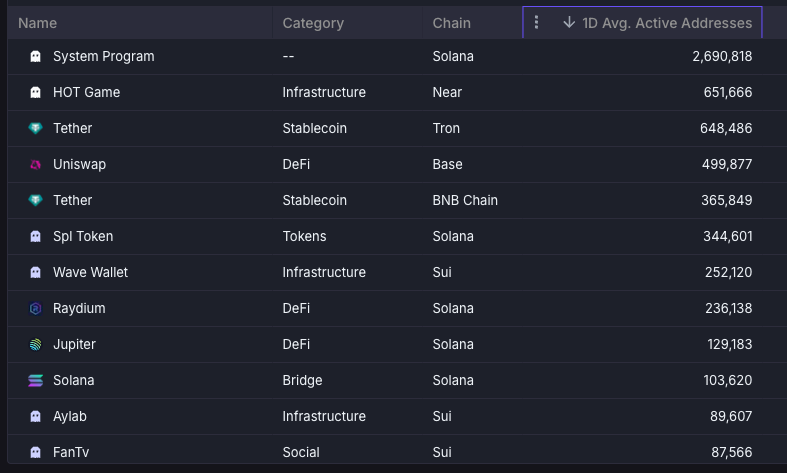Select the 2,690,818 active addresses cell
The width and height of the screenshot is (787, 473).
point(722,57)
